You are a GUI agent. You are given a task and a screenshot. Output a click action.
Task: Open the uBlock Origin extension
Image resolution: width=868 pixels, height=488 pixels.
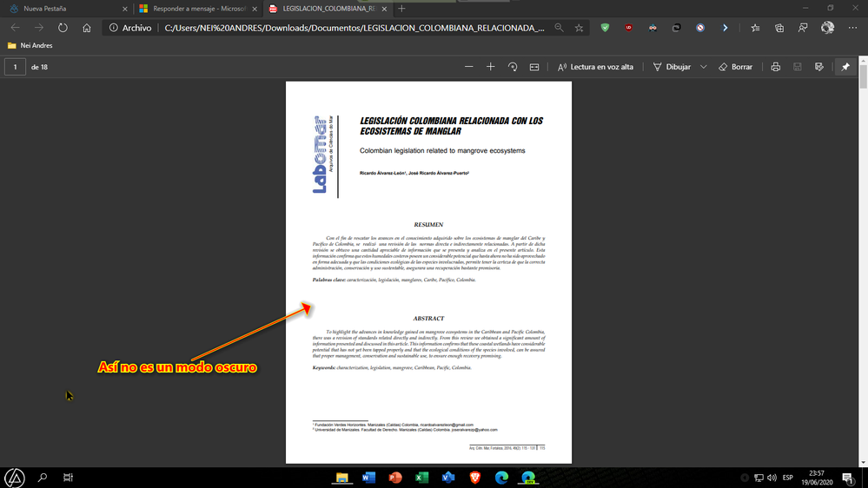(629, 28)
